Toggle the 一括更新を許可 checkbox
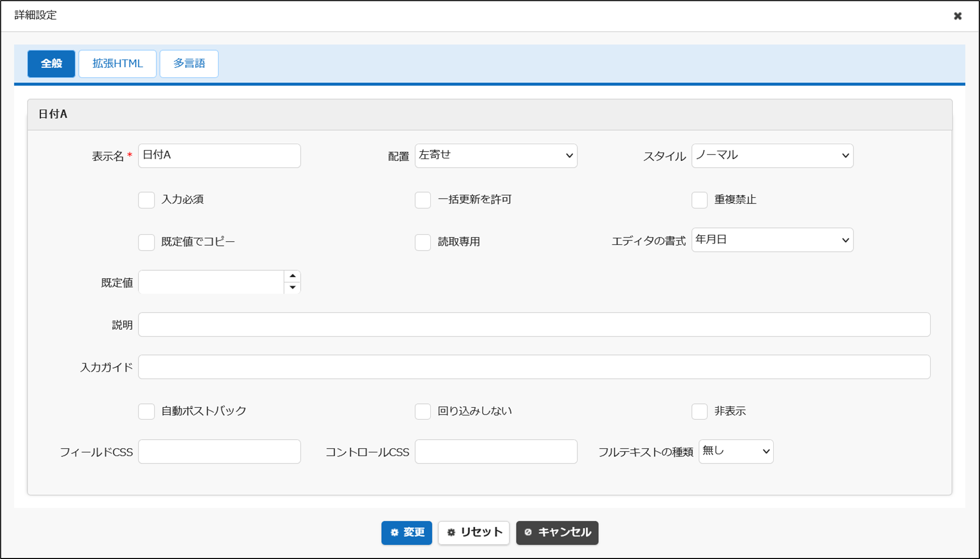Viewport: 980px width, 559px height. [x=423, y=200]
